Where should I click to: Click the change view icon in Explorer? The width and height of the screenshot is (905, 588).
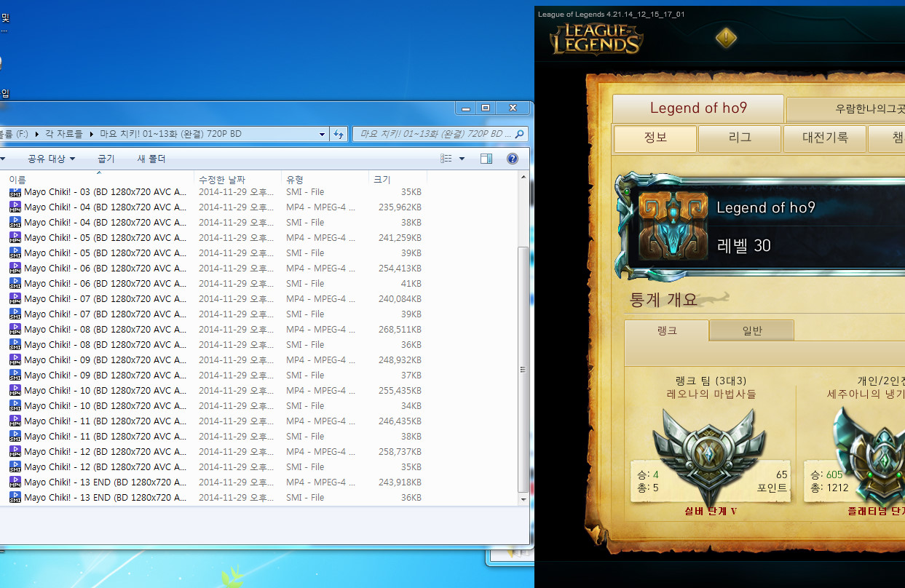point(447,159)
